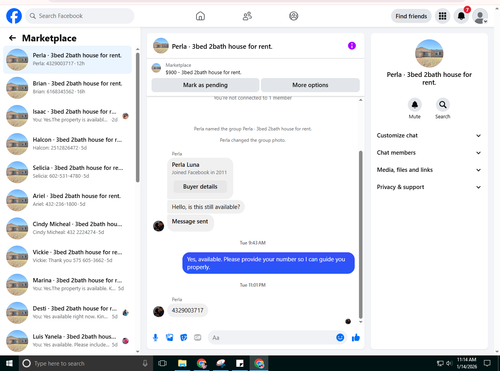Open Windows Start menu
This screenshot has height=371, width=500.
coord(9,363)
